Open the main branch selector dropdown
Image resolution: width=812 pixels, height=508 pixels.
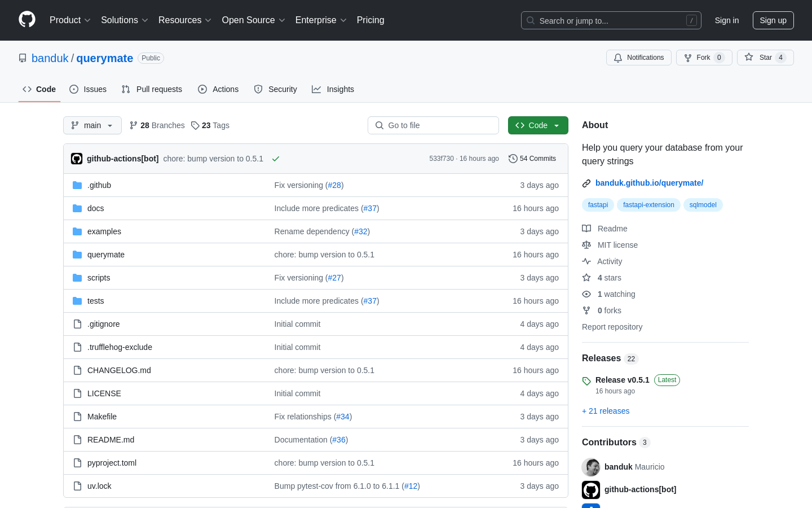(x=92, y=125)
